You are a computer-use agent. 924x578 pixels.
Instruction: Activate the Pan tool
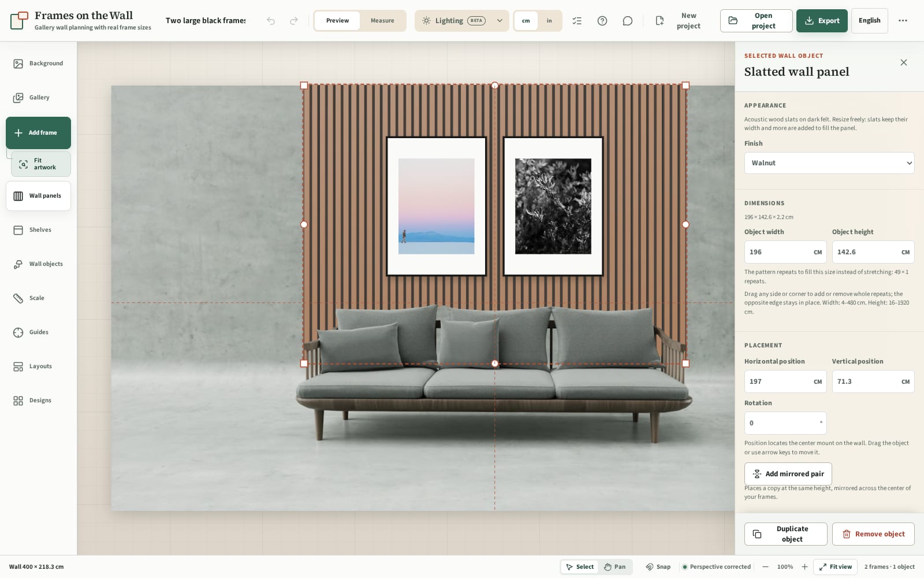click(615, 567)
